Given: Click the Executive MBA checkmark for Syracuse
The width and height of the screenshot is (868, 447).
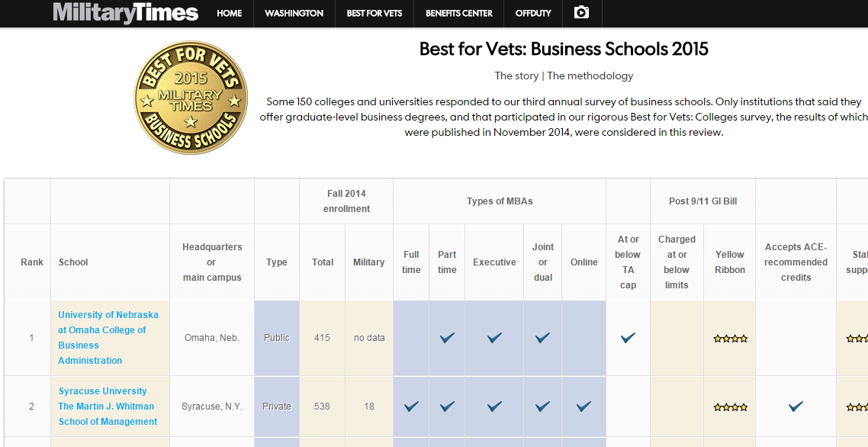Looking at the screenshot, I should point(494,406).
